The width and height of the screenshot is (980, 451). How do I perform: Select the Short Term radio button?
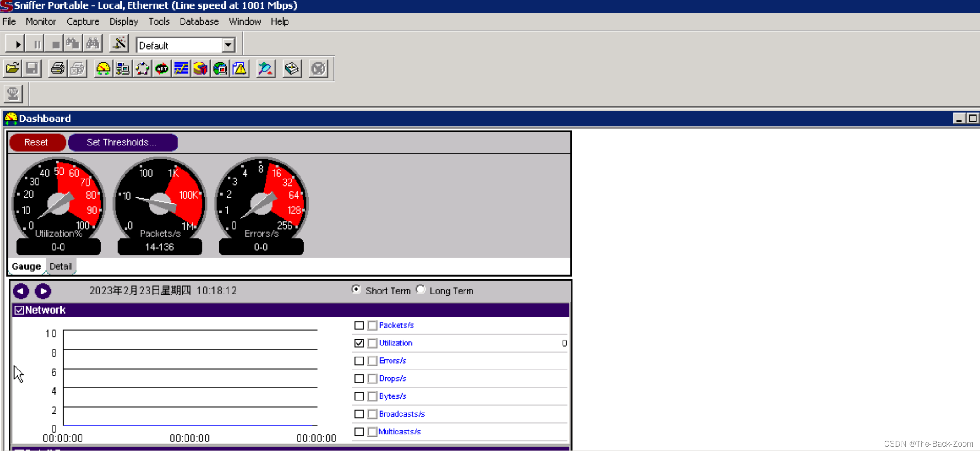pyautogui.click(x=356, y=290)
